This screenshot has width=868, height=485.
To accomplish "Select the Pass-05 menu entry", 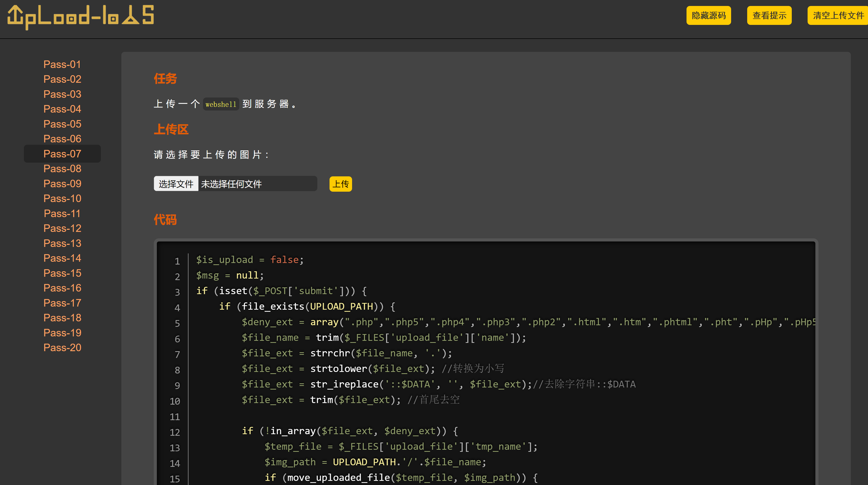I will pos(62,124).
